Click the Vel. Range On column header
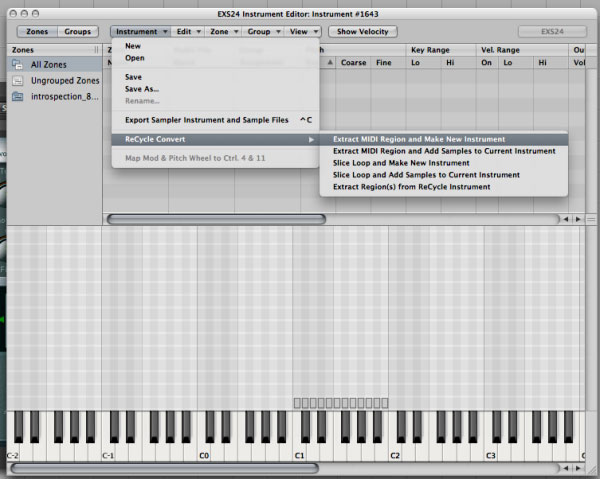 coord(486,62)
